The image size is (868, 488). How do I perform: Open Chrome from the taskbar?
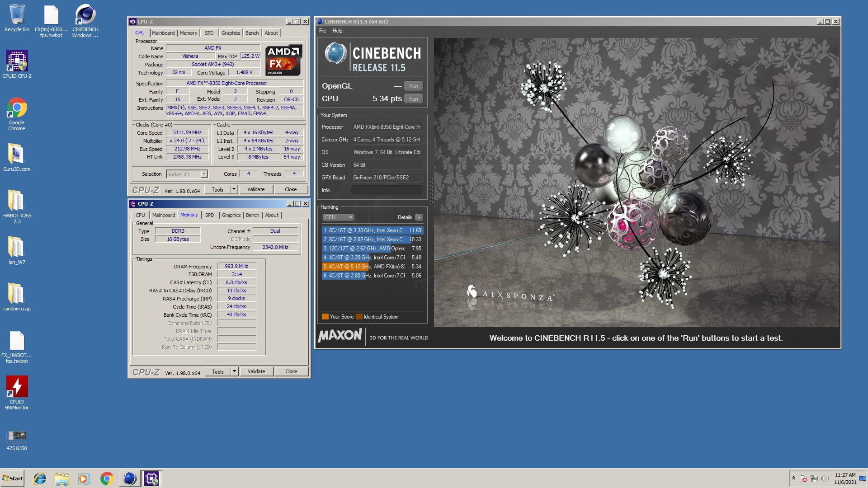coord(107,479)
